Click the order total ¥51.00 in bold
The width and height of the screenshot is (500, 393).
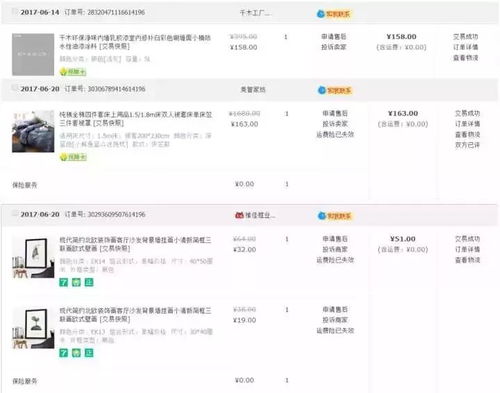click(x=403, y=239)
